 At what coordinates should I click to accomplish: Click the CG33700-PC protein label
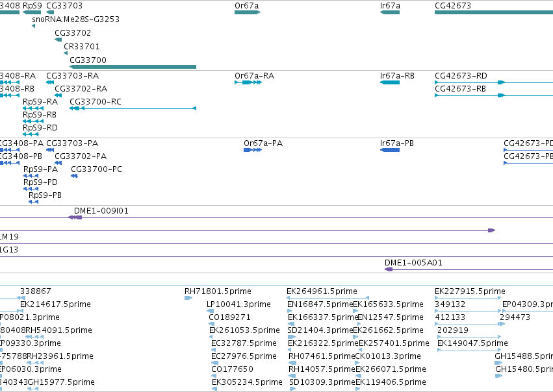coord(97,169)
